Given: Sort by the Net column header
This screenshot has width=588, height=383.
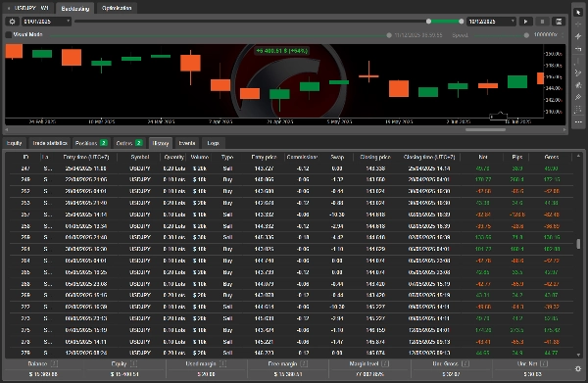Looking at the screenshot, I should click(x=483, y=157).
